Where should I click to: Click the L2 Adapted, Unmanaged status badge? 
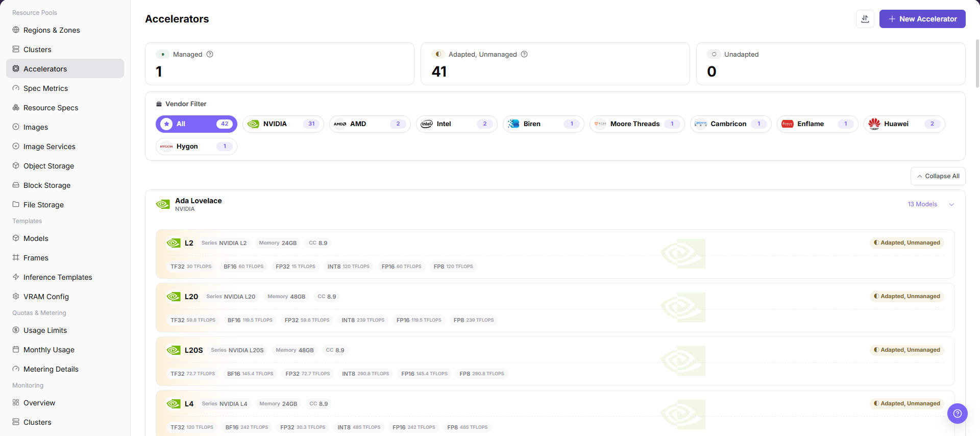click(x=907, y=243)
